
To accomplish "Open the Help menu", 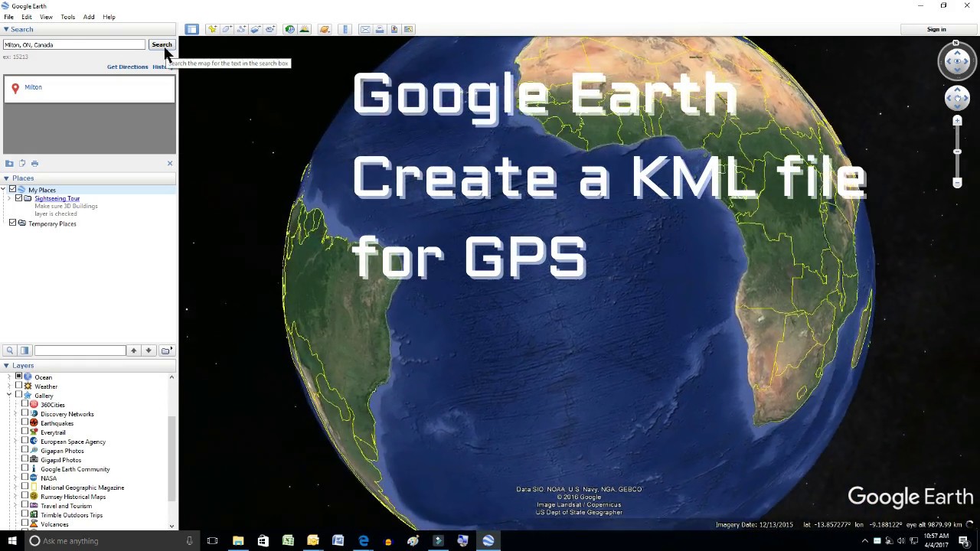I will click(109, 17).
